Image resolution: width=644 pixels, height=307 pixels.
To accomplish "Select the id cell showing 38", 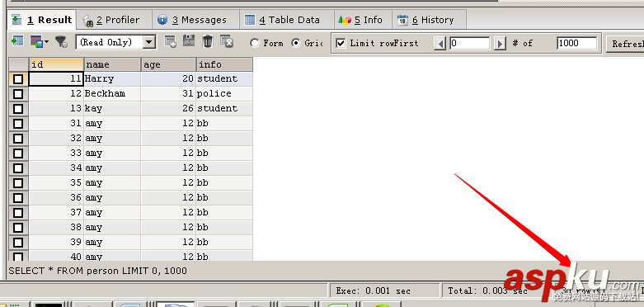I will 56,227.
